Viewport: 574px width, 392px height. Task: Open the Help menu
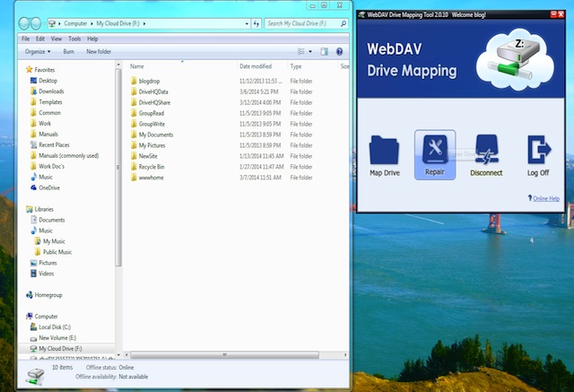(x=92, y=39)
